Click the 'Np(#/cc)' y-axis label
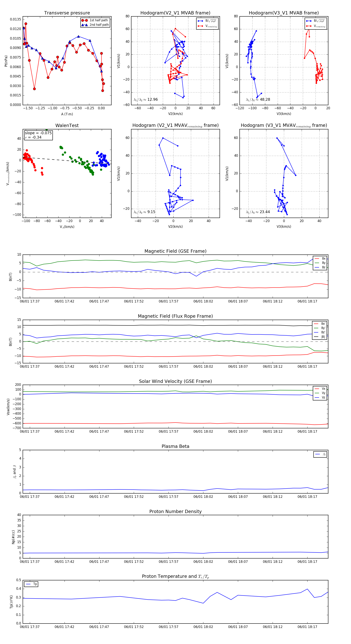This screenshot has width=351, height=644. [13, 537]
